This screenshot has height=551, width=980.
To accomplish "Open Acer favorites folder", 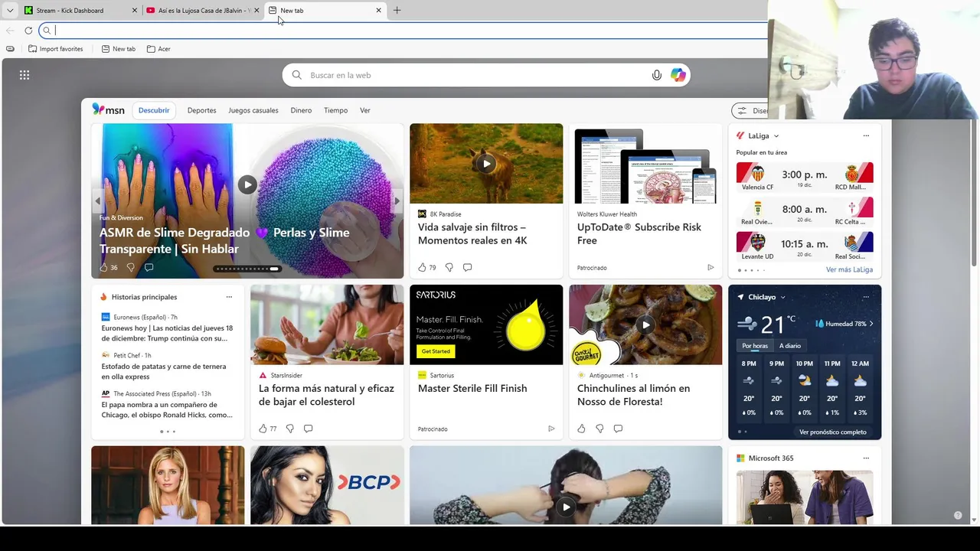I will coord(158,49).
